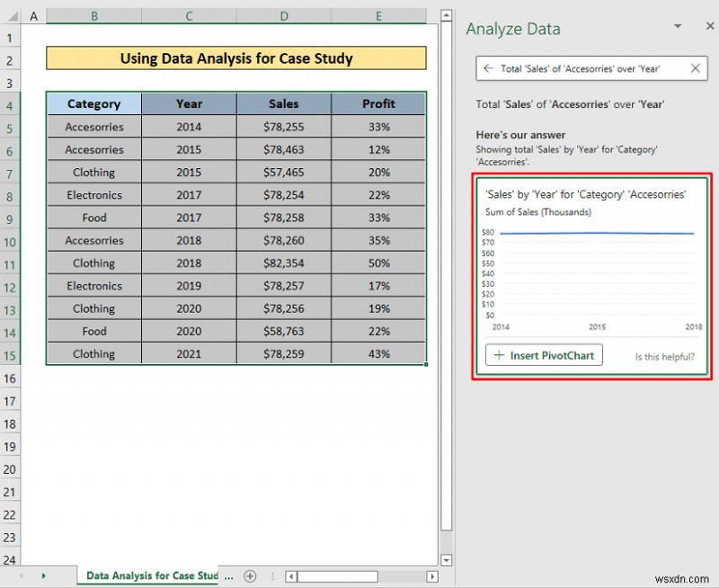
Task: Click the 'Is this helpful?' link
Action: (664, 356)
